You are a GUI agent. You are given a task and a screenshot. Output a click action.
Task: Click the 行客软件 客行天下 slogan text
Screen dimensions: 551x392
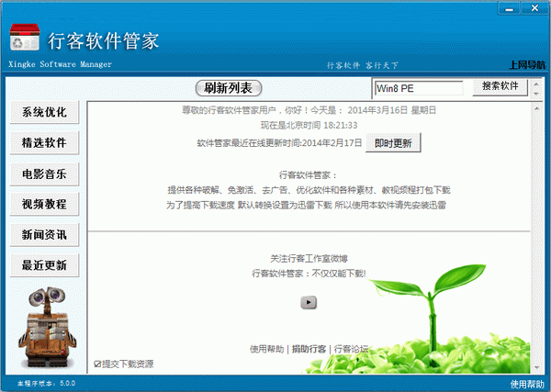coord(363,65)
